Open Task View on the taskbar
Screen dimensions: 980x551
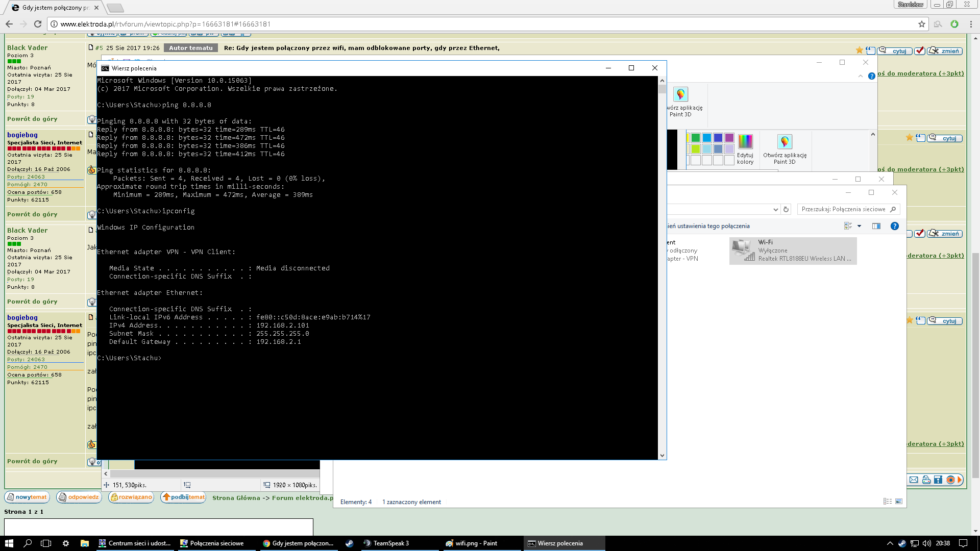(x=46, y=543)
